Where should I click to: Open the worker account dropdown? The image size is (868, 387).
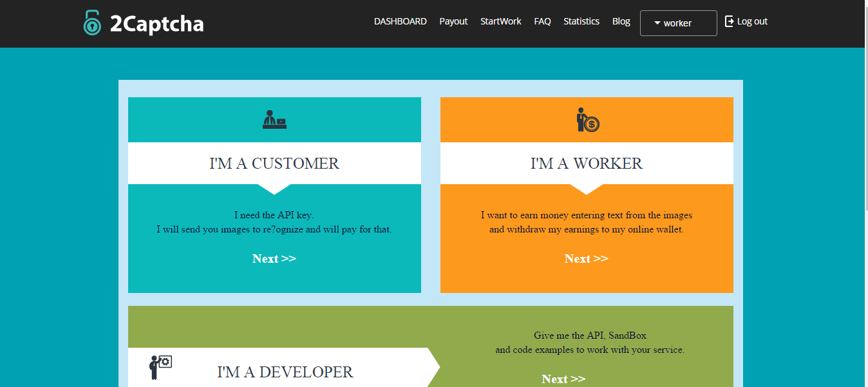point(678,23)
